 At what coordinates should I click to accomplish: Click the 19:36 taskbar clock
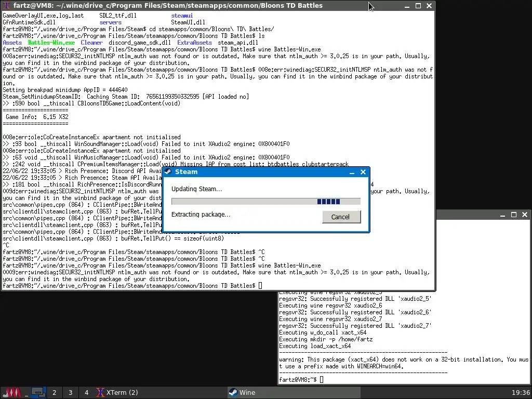pyautogui.click(x=521, y=393)
